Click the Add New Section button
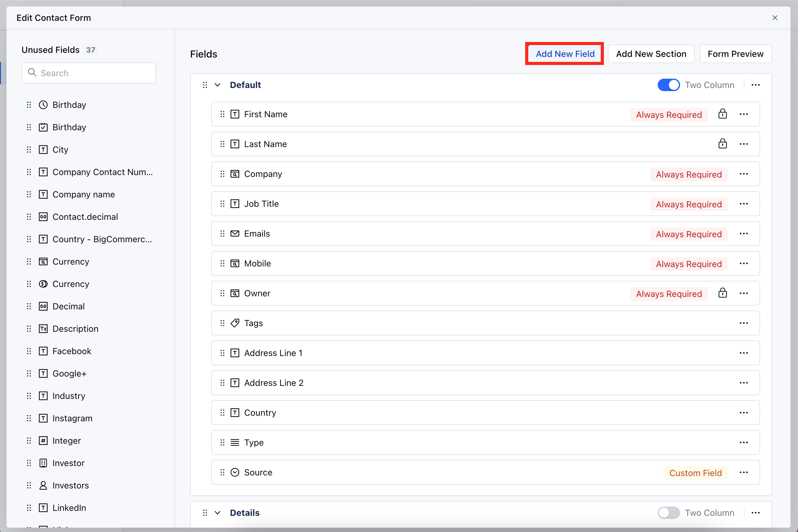Screen dimensions: 798x532 (651, 54)
